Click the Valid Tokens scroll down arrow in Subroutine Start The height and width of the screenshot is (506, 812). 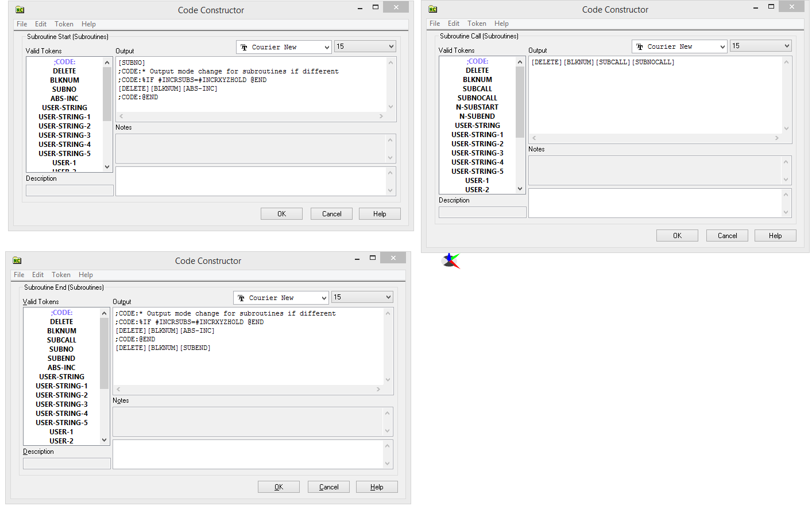107,167
